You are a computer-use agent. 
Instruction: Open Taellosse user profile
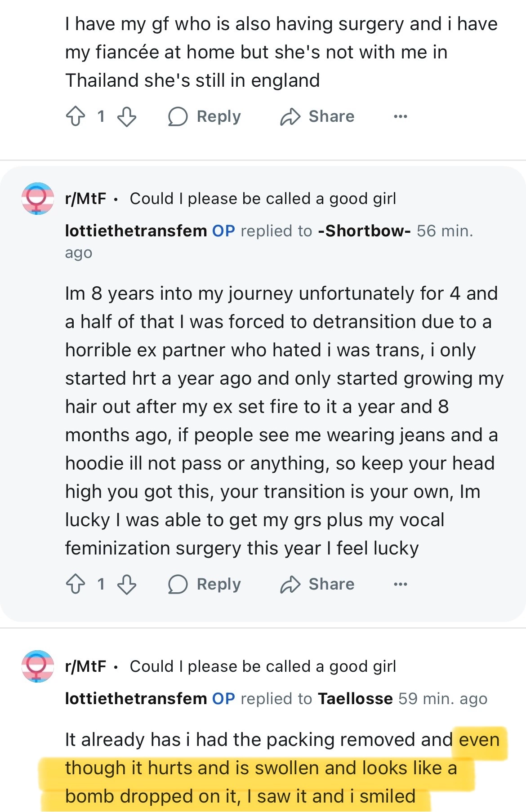(x=355, y=699)
